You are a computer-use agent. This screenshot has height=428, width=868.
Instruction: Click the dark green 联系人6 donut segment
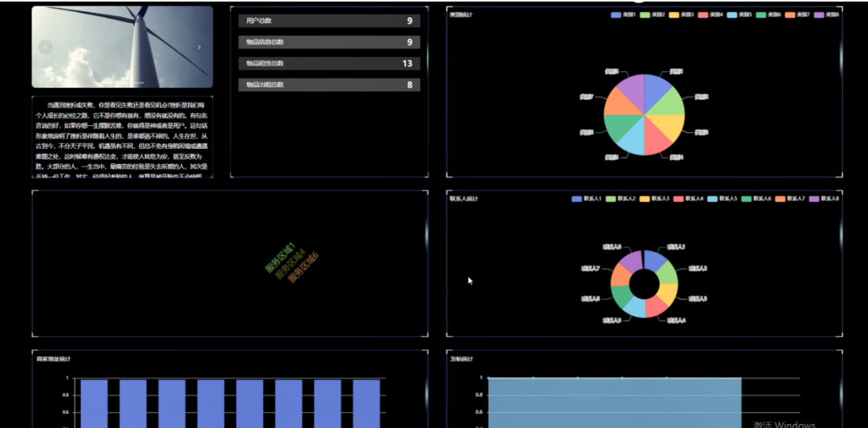coord(621,294)
